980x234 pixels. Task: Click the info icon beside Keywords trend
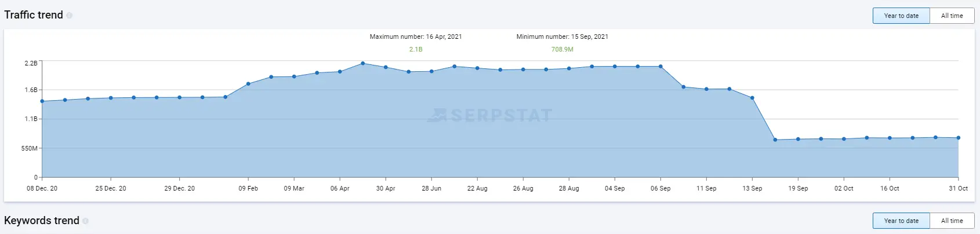tap(85, 221)
